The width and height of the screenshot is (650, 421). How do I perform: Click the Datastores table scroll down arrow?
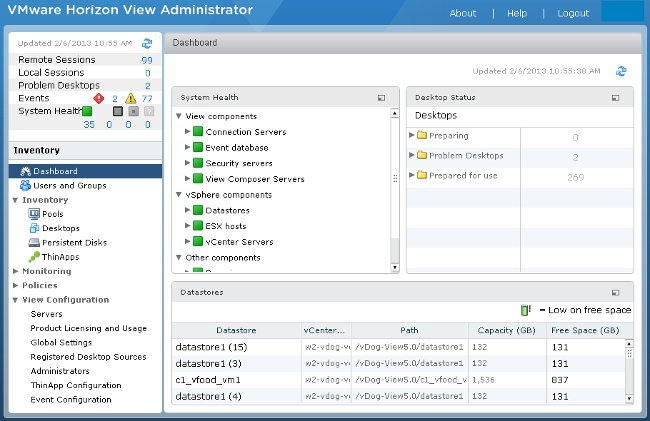(x=629, y=399)
